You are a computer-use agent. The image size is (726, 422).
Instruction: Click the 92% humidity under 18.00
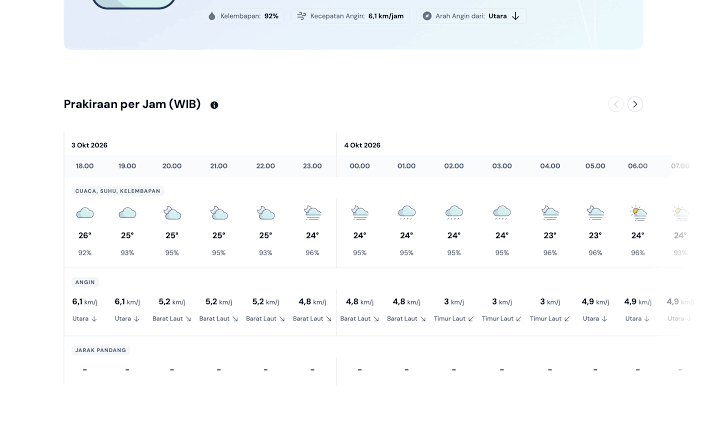click(x=85, y=253)
